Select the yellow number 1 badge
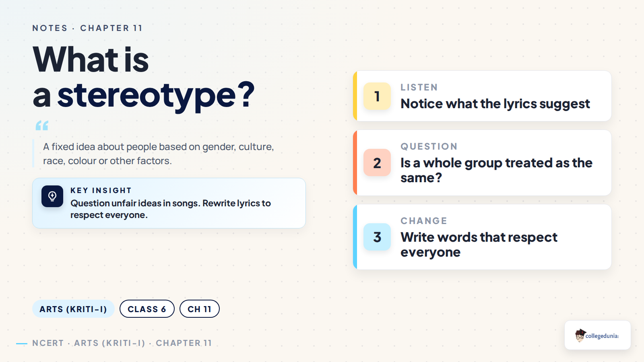Screen dimensions: 644x362 point(377,96)
